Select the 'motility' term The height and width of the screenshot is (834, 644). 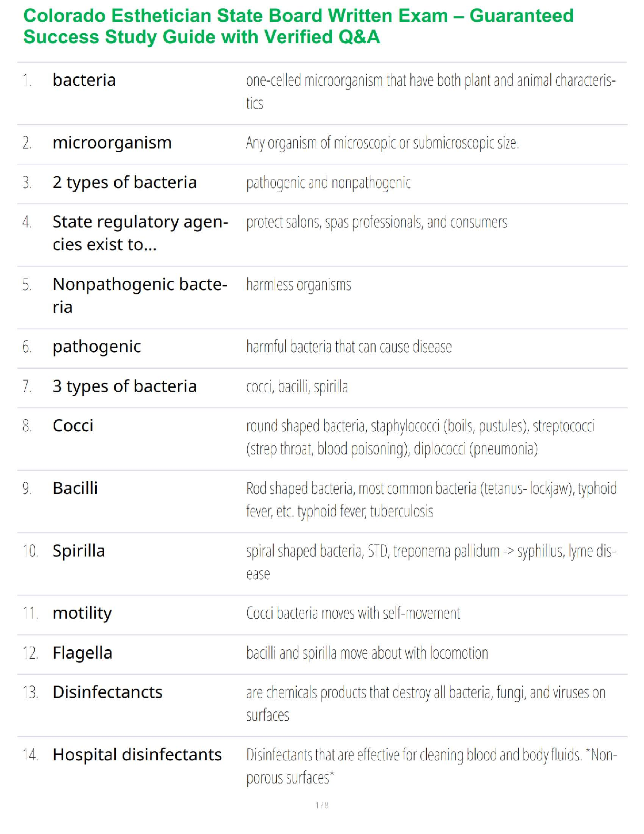pos(82,613)
